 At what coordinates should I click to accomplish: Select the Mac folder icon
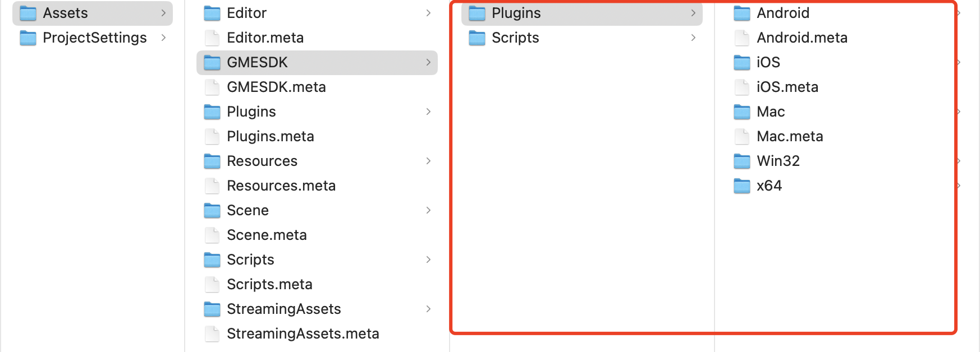point(742,112)
